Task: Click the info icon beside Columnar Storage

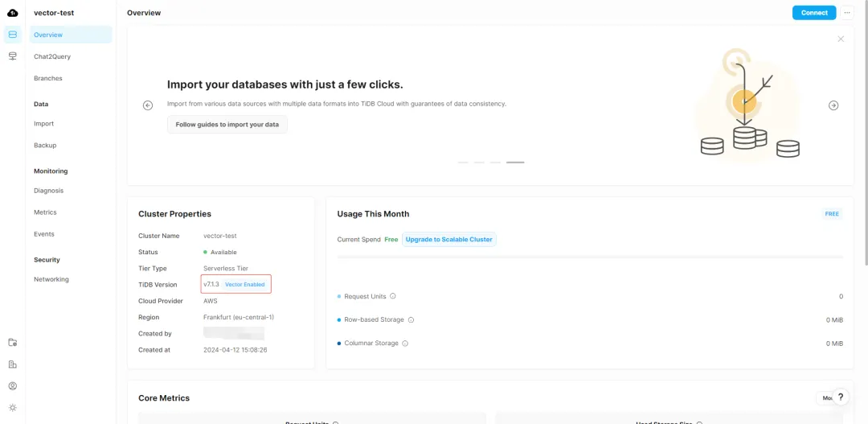Action: coord(405,344)
